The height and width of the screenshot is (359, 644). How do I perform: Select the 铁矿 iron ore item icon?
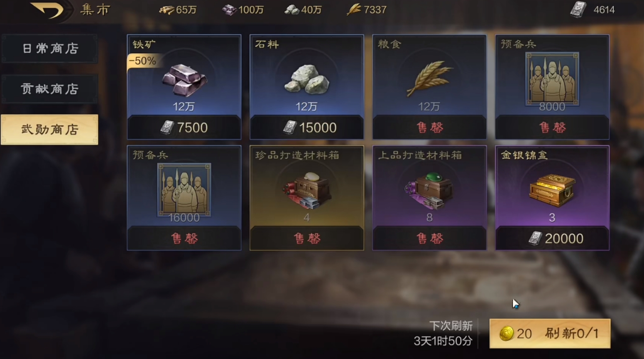click(184, 80)
